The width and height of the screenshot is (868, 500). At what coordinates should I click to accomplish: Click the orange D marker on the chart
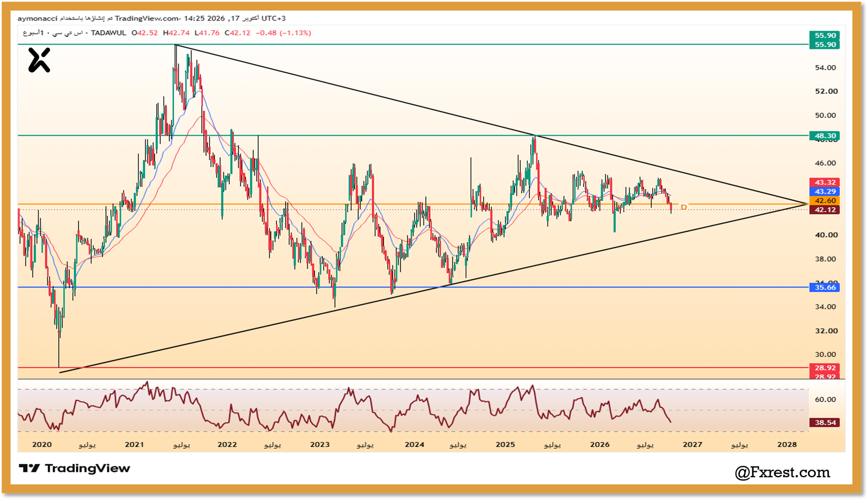click(684, 207)
